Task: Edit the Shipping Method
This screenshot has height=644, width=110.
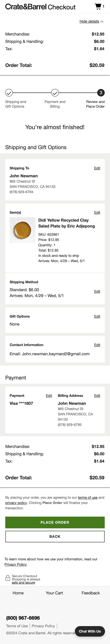Action: pos(97,291)
